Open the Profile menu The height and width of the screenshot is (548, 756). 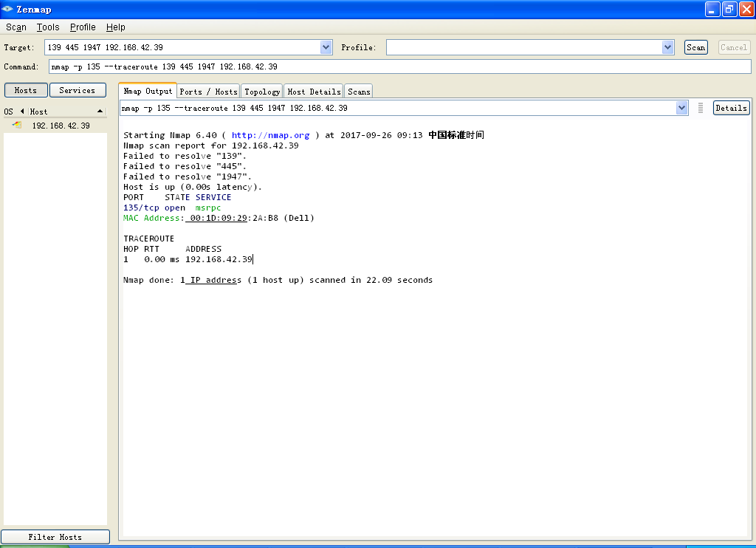click(x=83, y=27)
